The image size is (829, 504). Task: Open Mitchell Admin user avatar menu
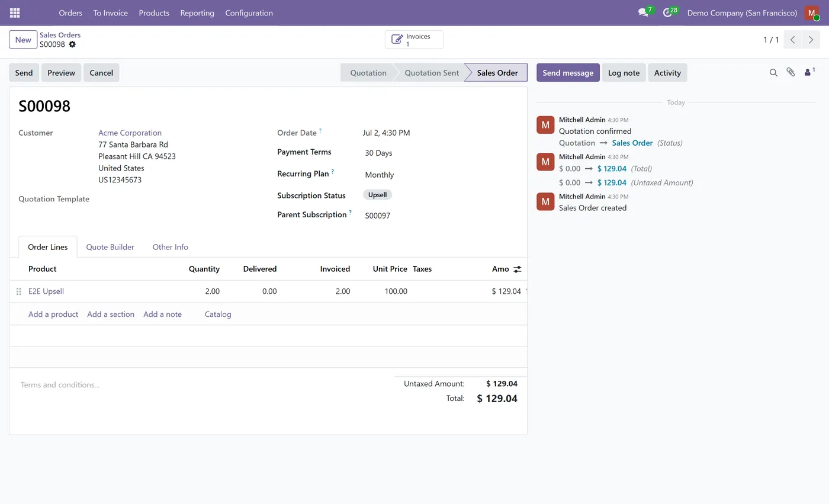812,12
